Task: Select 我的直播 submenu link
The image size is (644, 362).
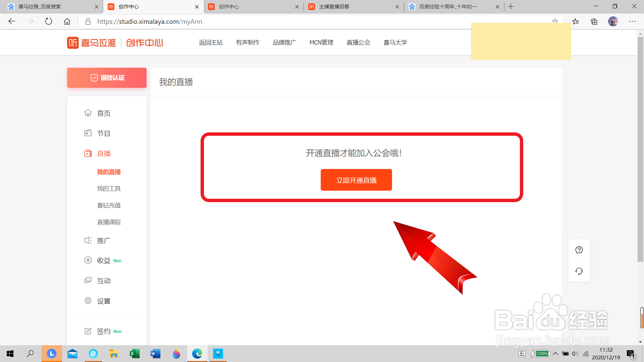Action: [109, 172]
